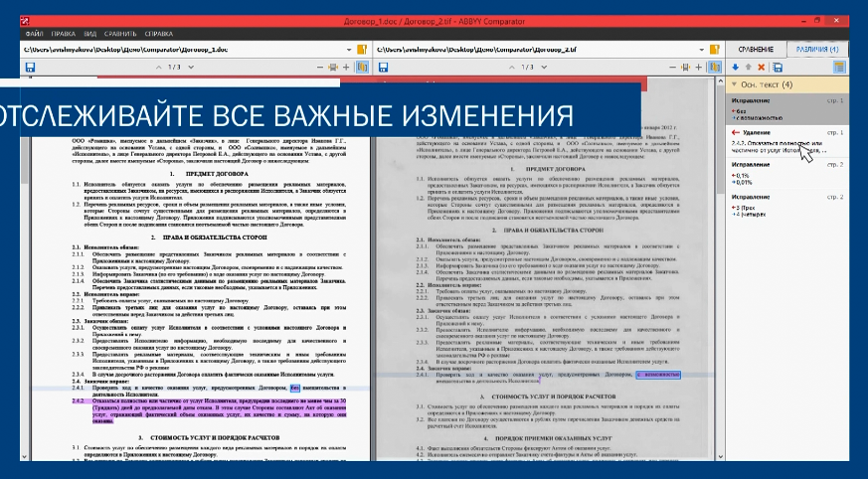Jump to next difference with blue down arrow
Image resolution: width=868 pixels, height=479 pixels.
735,67
